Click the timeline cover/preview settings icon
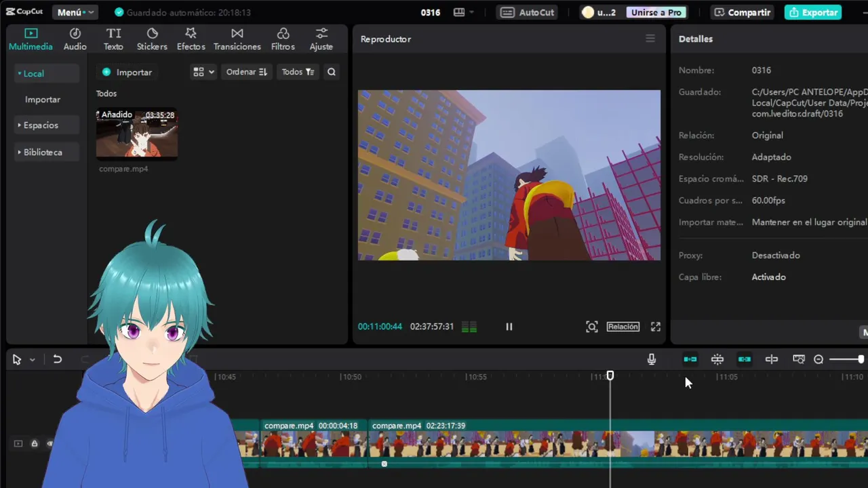Image resolution: width=868 pixels, height=488 pixels. click(x=799, y=359)
